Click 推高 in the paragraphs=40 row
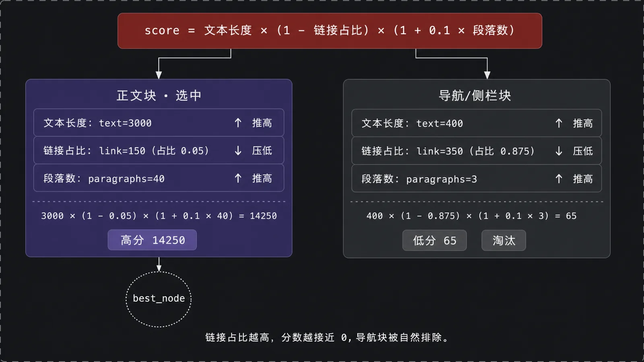 [262, 178]
